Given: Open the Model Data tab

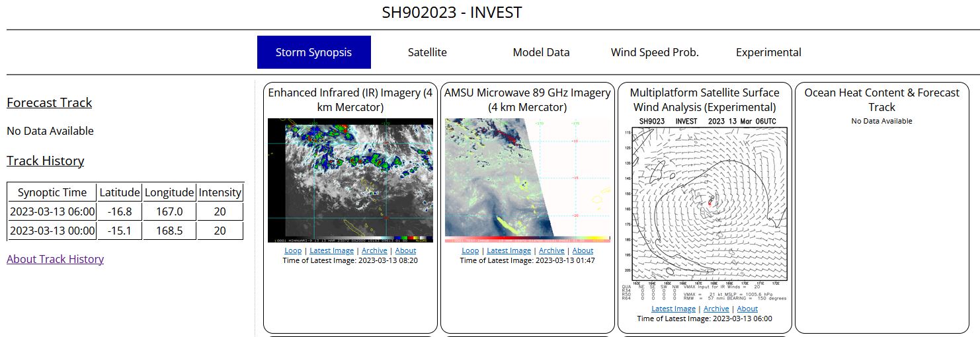Looking at the screenshot, I should 541,52.
